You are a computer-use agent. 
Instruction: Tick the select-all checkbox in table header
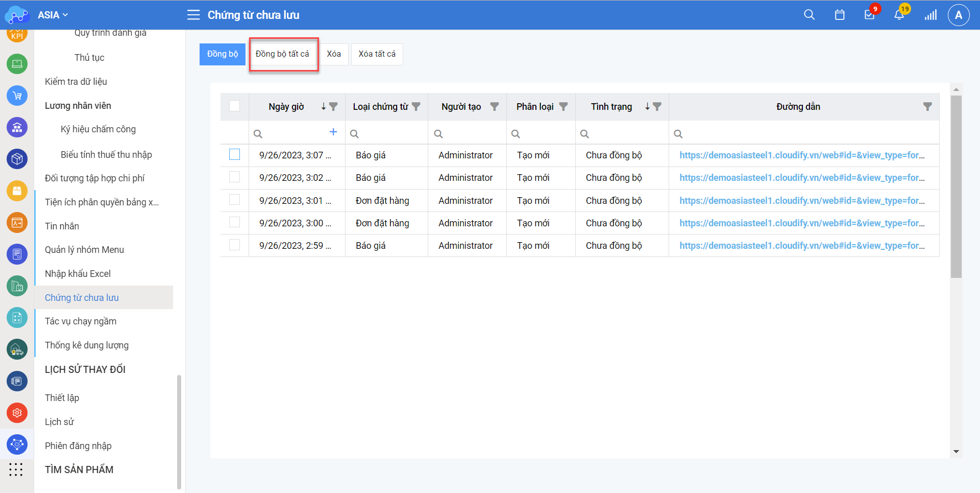click(x=235, y=106)
